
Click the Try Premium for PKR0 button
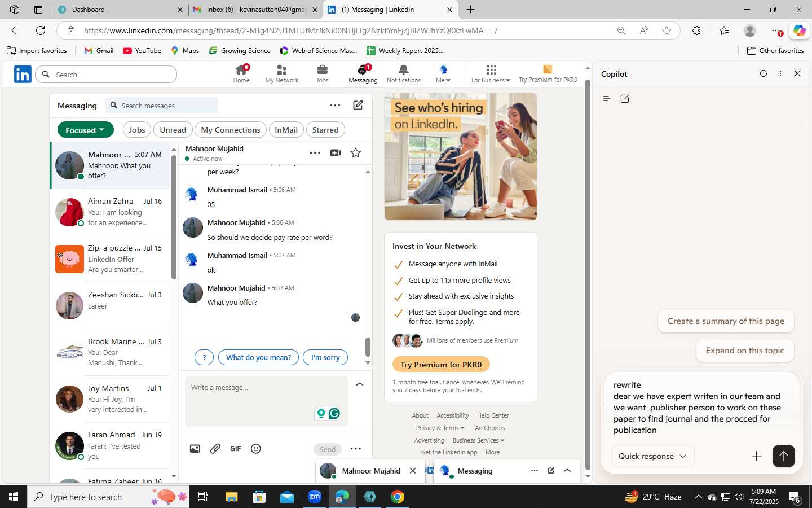pos(441,365)
